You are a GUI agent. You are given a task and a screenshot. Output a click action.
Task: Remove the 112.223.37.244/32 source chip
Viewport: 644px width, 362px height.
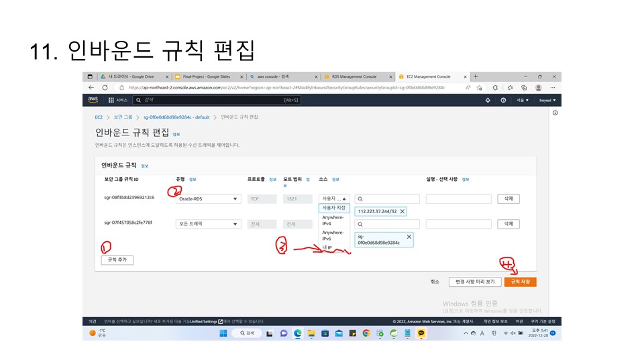tap(402, 211)
